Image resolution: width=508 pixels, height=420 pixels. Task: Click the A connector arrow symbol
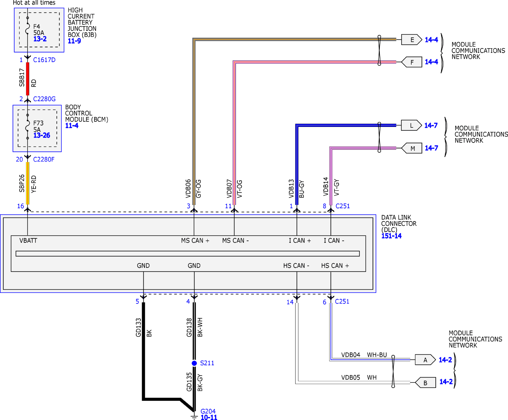[x=425, y=360]
